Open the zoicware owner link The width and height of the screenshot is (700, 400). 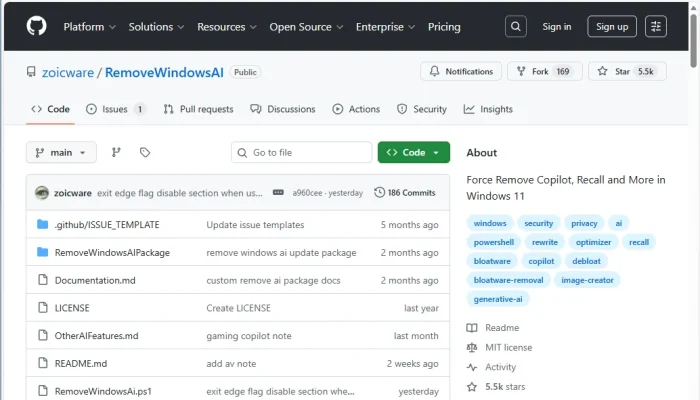pyautogui.click(x=68, y=72)
